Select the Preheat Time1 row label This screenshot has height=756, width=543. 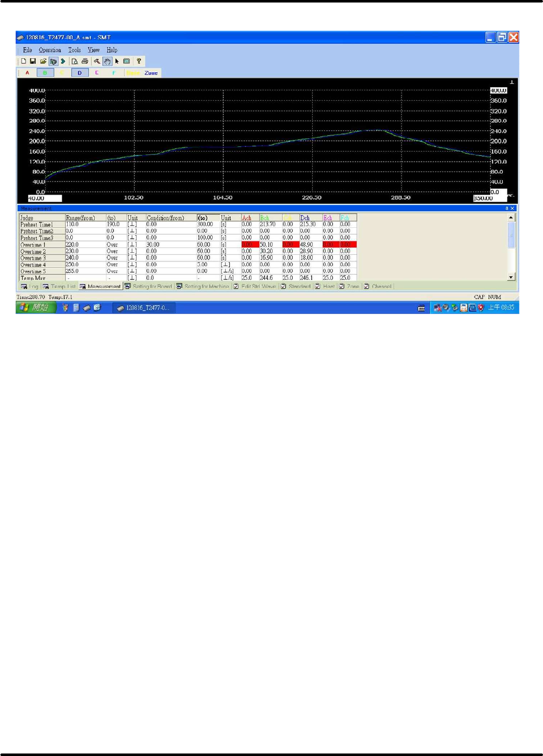click(42, 225)
